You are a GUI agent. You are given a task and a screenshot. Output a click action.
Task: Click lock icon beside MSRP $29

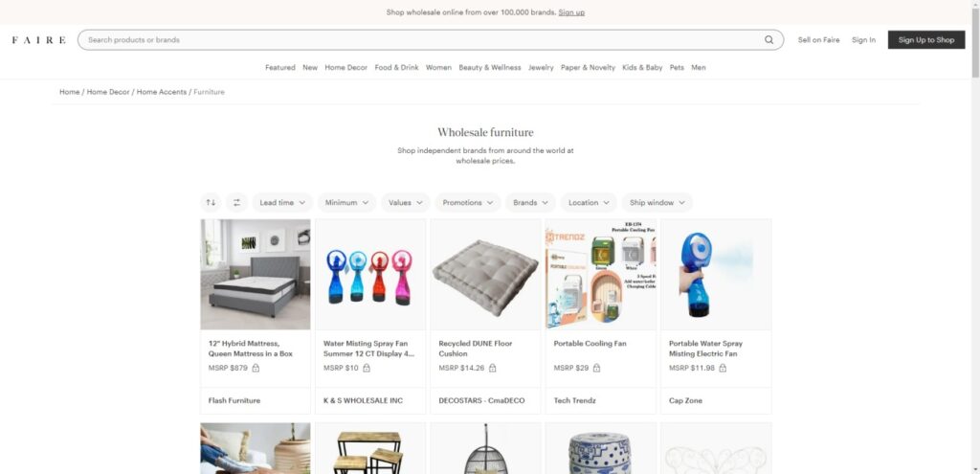[596, 369]
